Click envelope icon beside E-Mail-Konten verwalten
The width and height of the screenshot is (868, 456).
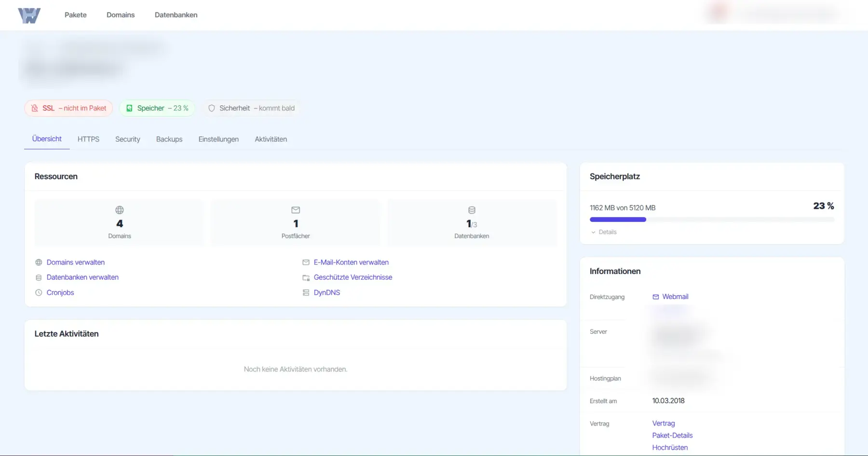click(x=306, y=263)
